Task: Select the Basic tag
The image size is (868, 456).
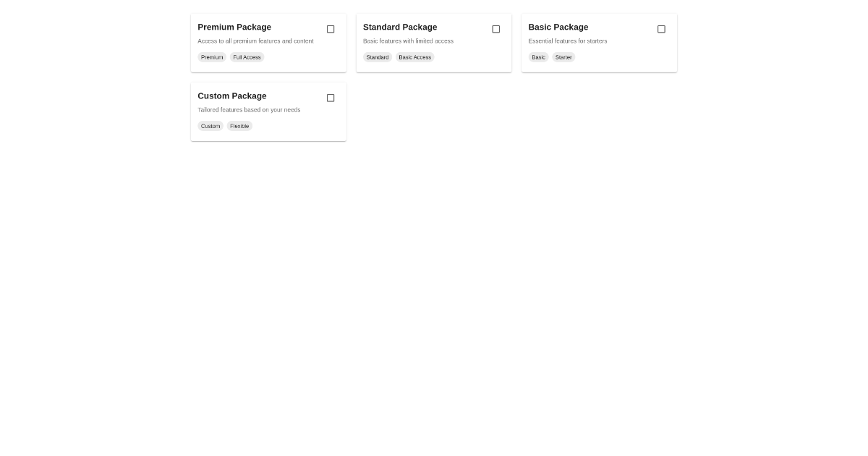Action: coord(538,57)
